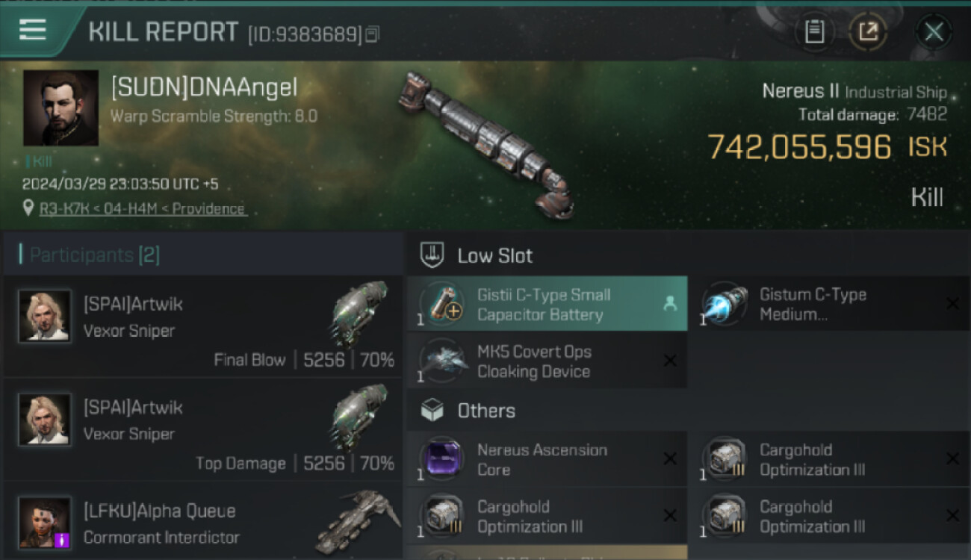The width and height of the screenshot is (971, 560).
Task: Open R3-K7K Providence location link
Action: pyautogui.click(x=142, y=209)
